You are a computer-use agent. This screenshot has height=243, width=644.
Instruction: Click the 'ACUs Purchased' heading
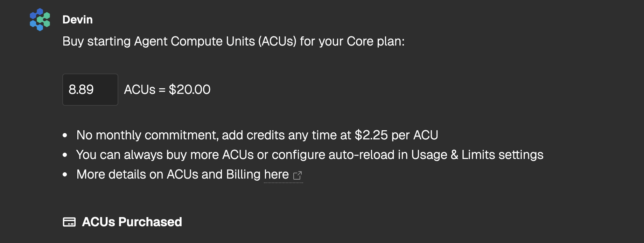(x=132, y=222)
